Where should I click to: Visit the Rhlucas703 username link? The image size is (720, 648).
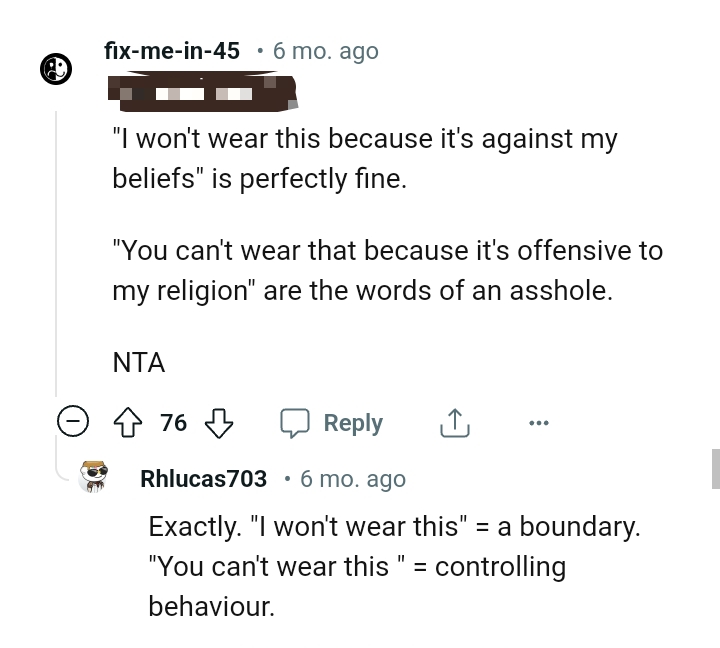pyautogui.click(x=204, y=479)
